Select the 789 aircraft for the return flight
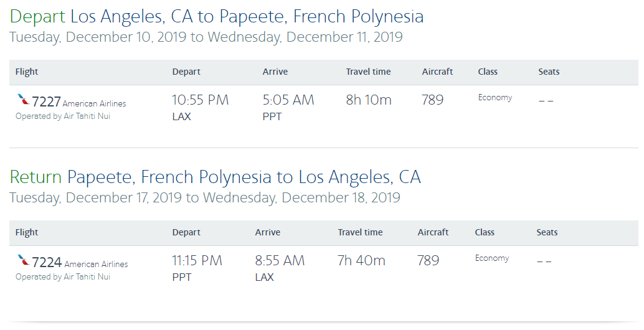 [428, 260]
